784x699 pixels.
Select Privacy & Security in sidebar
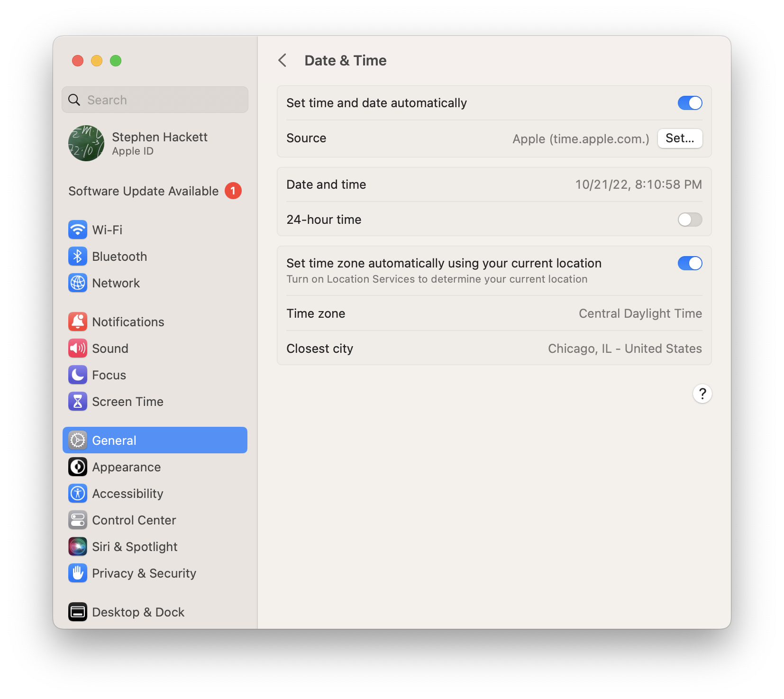coord(144,573)
